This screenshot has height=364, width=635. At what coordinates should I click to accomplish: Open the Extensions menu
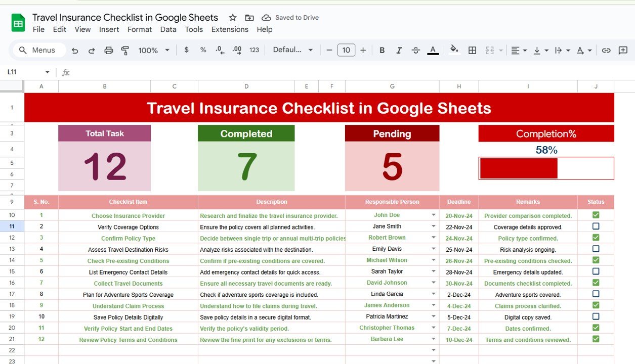230,29
